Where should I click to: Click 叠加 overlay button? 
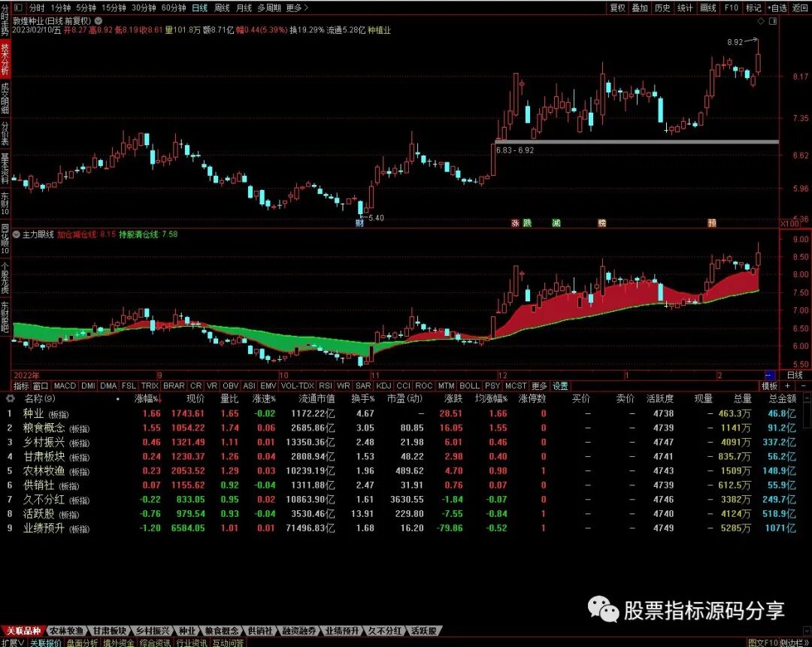640,8
